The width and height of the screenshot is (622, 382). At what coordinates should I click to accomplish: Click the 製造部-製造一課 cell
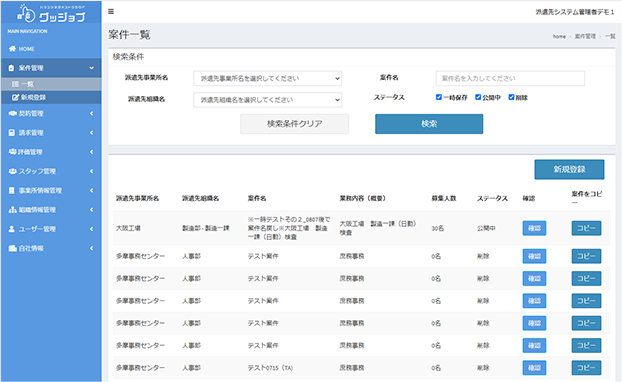coord(205,228)
